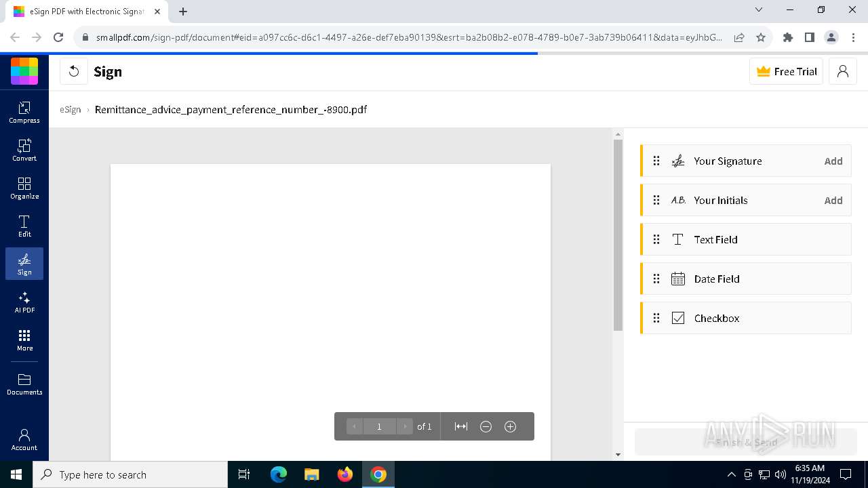868x488 pixels.
Task: Go to previous page arrow
Action: click(x=355, y=426)
